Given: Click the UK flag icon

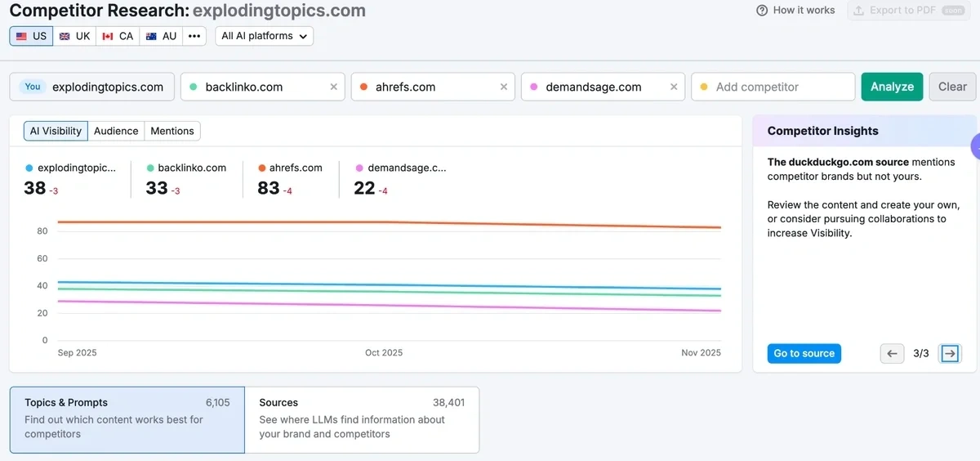Looking at the screenshot, I should 65,36.
